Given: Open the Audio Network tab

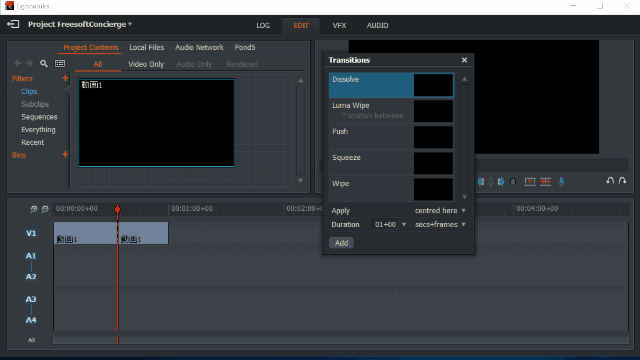Looking at the screenshot, I should click(x=199, y=47).
